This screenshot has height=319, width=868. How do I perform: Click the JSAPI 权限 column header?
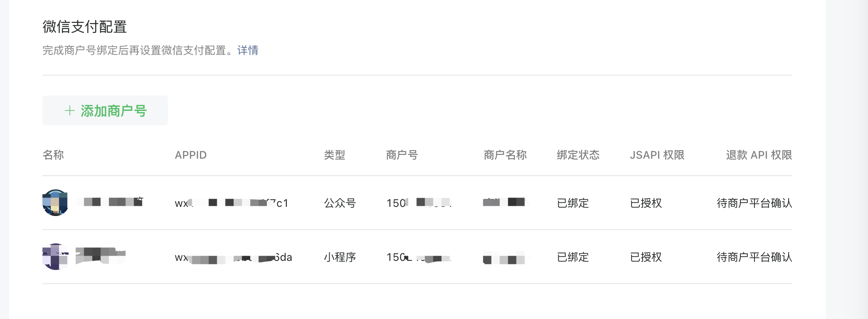coord(657,155)
